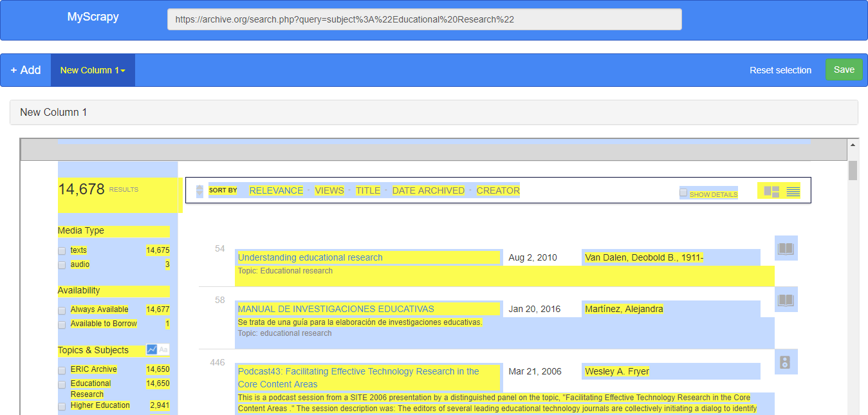This screenshot has height=415, width=868.
Task: Click the audio icon next to Podcast43 result
Action: tap(786, 362)
